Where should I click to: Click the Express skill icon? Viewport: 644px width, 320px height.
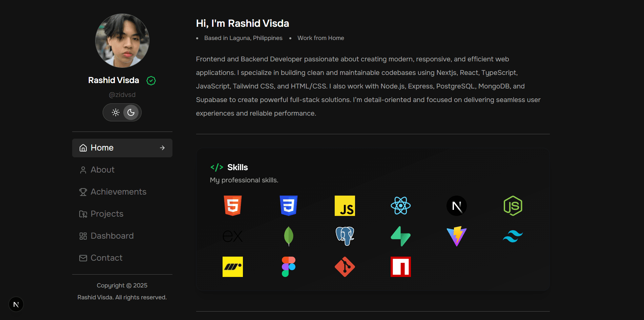pyautogui.click(x=232, y=236)
